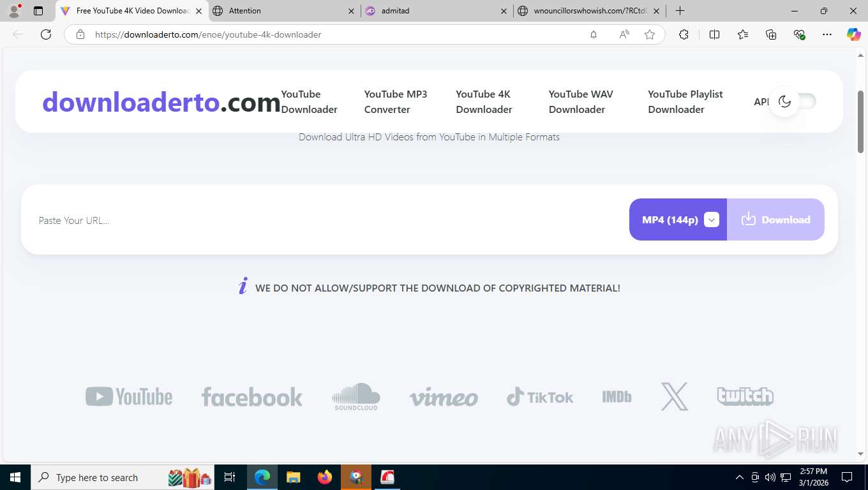Click the page vertical scrollbar thumb
This screenshot has height=490, width=868.
point(860,121)
